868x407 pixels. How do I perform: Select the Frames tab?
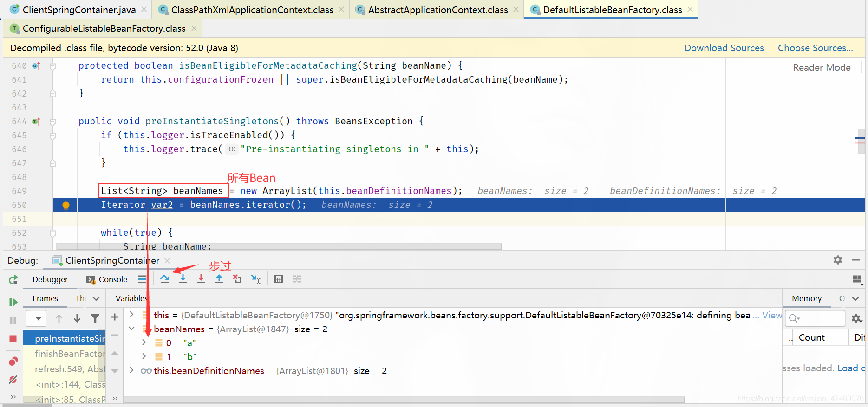(x=45, y=298)
